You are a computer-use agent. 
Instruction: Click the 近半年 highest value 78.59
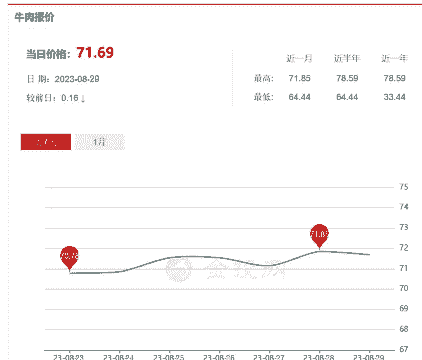click(347, 78)
